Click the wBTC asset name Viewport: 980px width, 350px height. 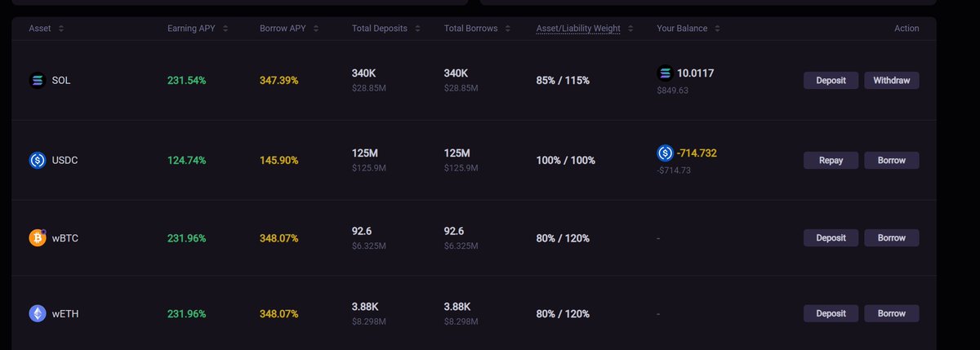pyautogui.click(x=65, y=238)
